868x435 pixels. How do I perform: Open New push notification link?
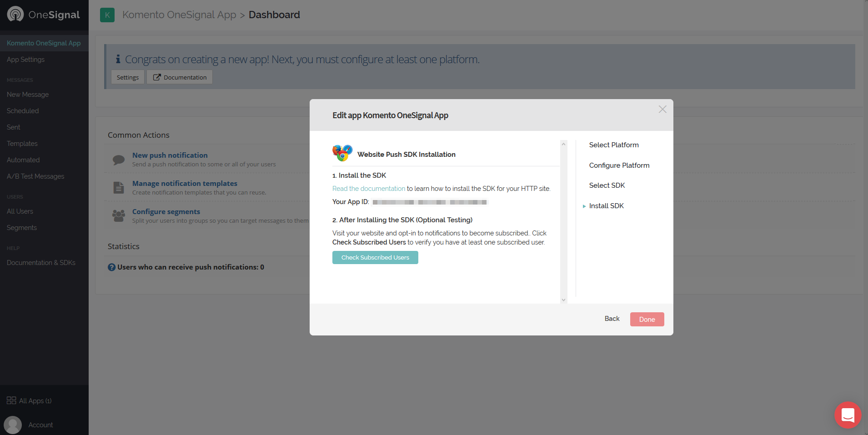170,155
